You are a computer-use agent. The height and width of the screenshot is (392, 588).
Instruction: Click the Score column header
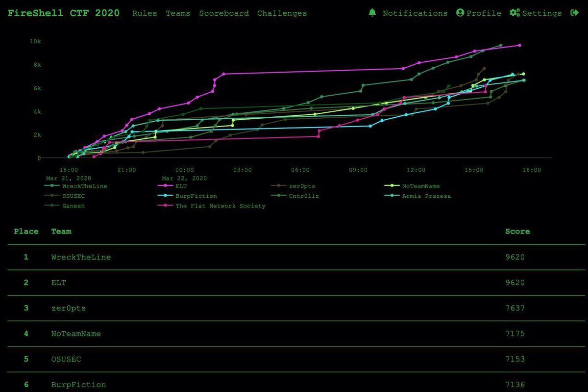click(517, 231)
